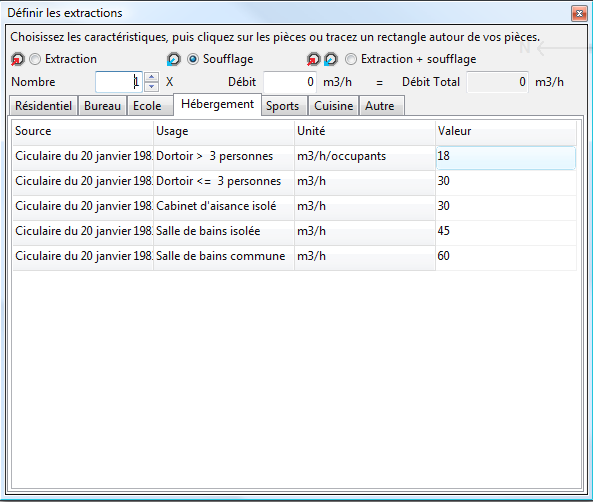Select the Soufflage radio button
The image size is (593, 502).
(193, 59)
